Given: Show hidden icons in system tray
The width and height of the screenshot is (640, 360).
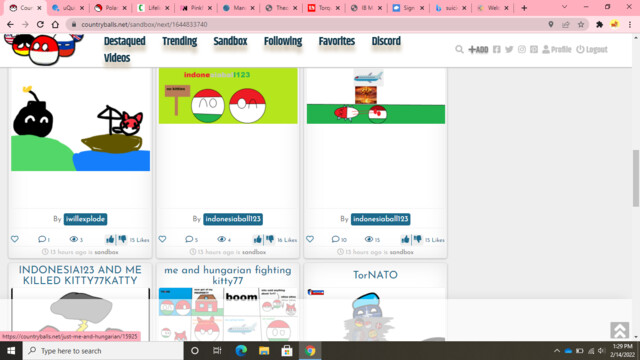Looking at the screenshot, I should [557, 351].
